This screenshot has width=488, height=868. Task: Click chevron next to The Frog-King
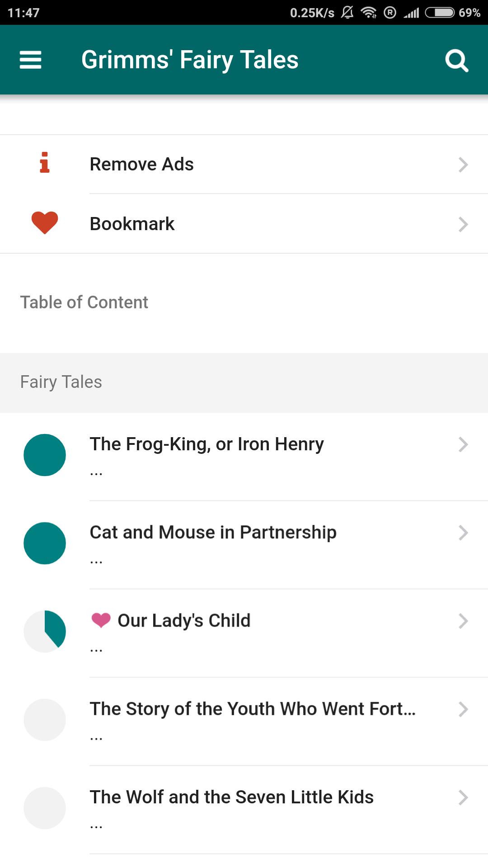(463, 444)
